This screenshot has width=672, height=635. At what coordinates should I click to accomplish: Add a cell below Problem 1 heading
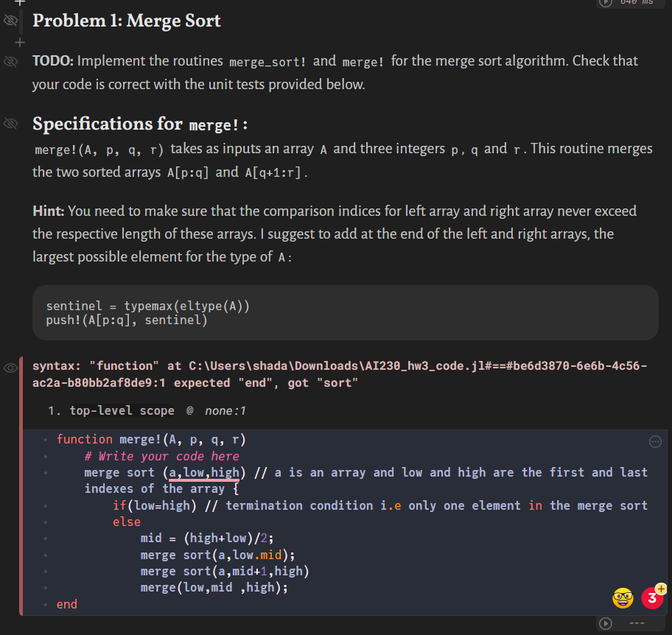pyautogui.click(x=20, y=43)
